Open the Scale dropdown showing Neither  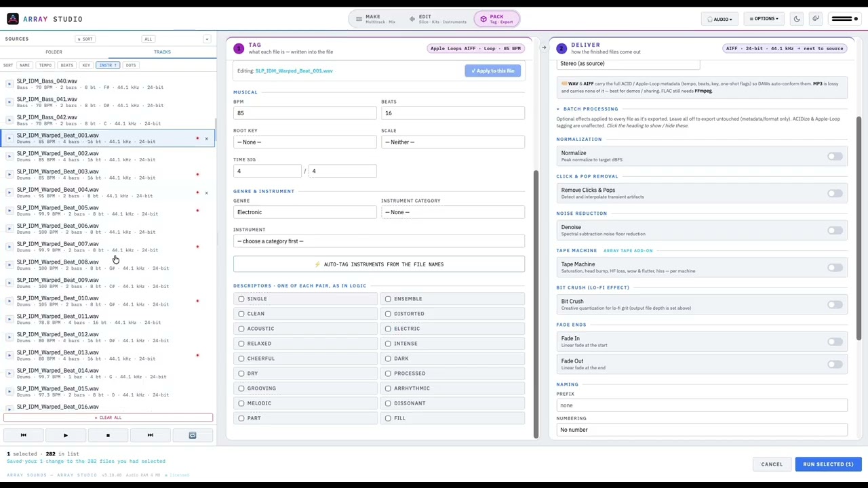point(452,142)
